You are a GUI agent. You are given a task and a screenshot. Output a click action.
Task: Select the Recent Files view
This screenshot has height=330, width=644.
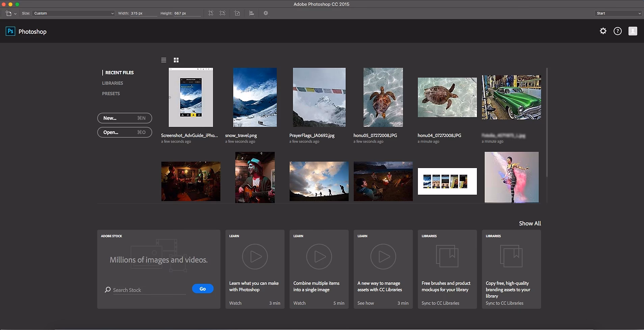(119, 72)
